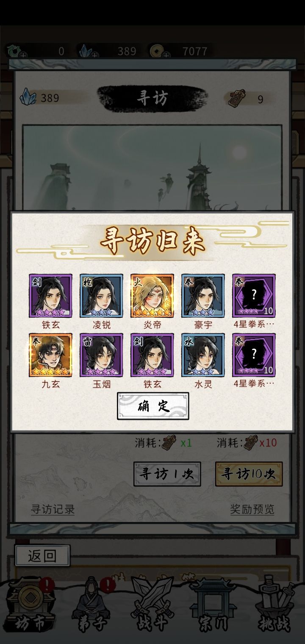This screenshot has height=644, width=305.
Task: Open the 战斗 battle tab
Action: coord(152,606)
